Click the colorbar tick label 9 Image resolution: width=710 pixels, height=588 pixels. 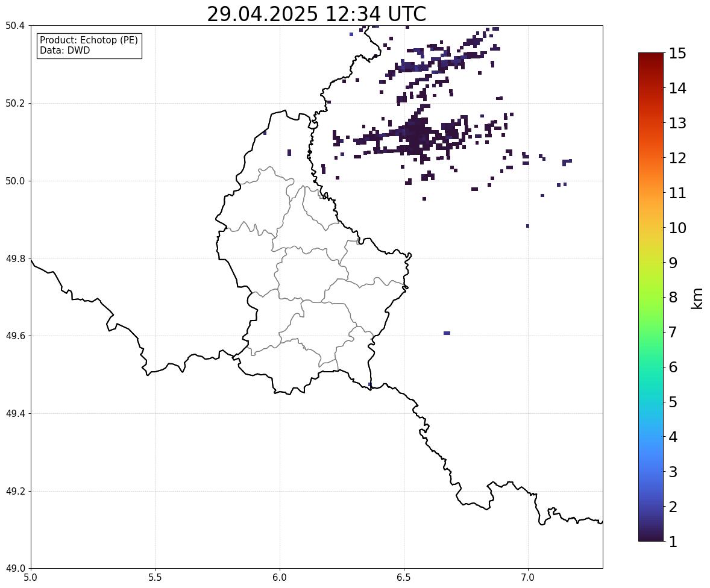pos(673,263)
